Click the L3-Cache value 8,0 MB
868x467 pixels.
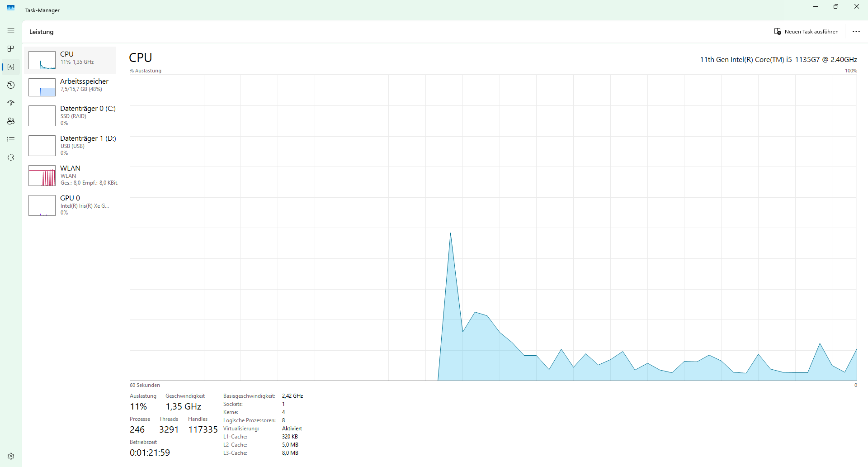coord(290,453)
